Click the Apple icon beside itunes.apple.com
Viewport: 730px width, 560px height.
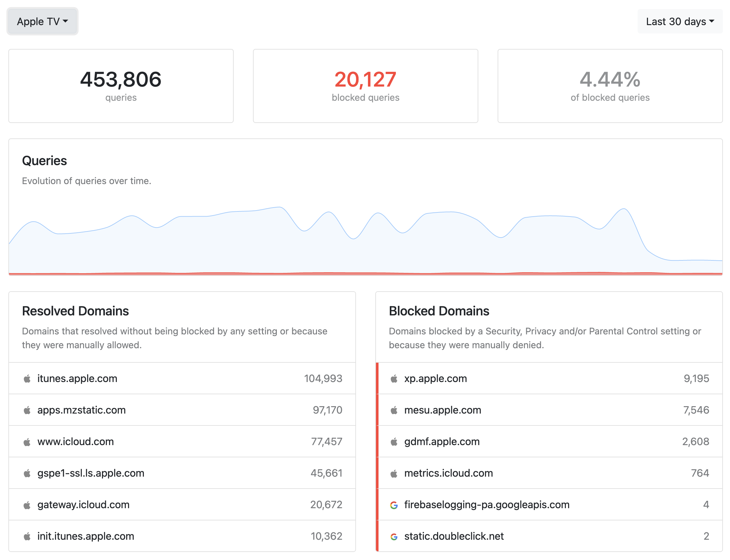(27, 378)
